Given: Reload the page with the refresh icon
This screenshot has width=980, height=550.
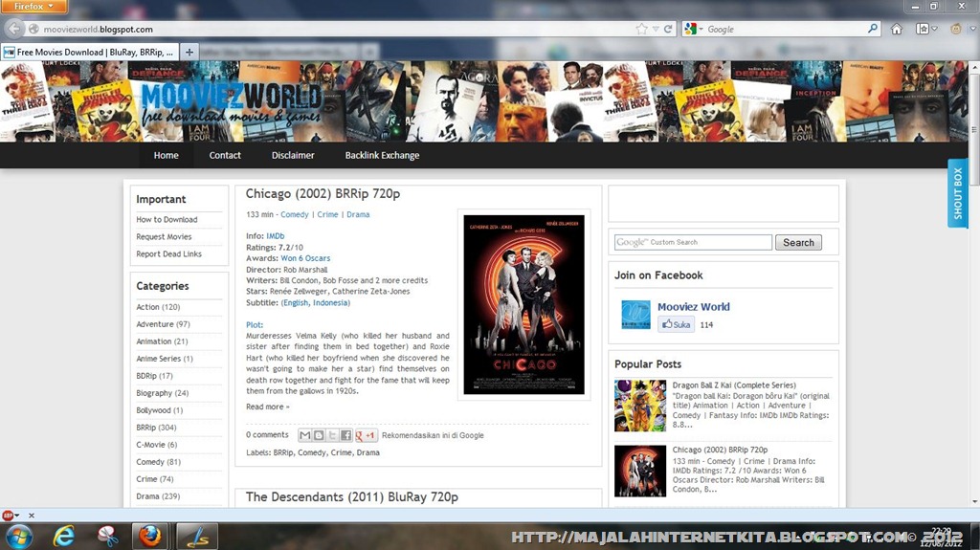Looking at the screenshot, I should click(667, 29).
